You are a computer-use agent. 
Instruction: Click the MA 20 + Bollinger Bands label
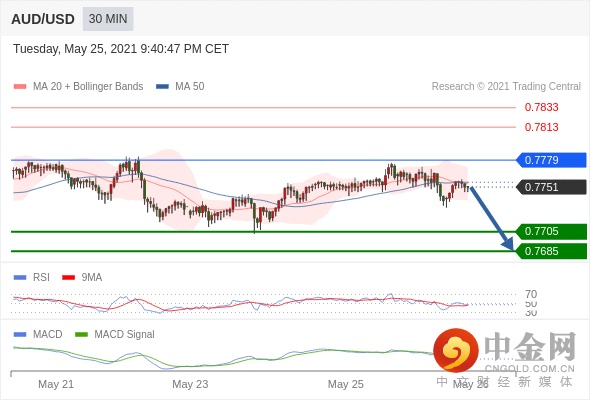(88, 87)
